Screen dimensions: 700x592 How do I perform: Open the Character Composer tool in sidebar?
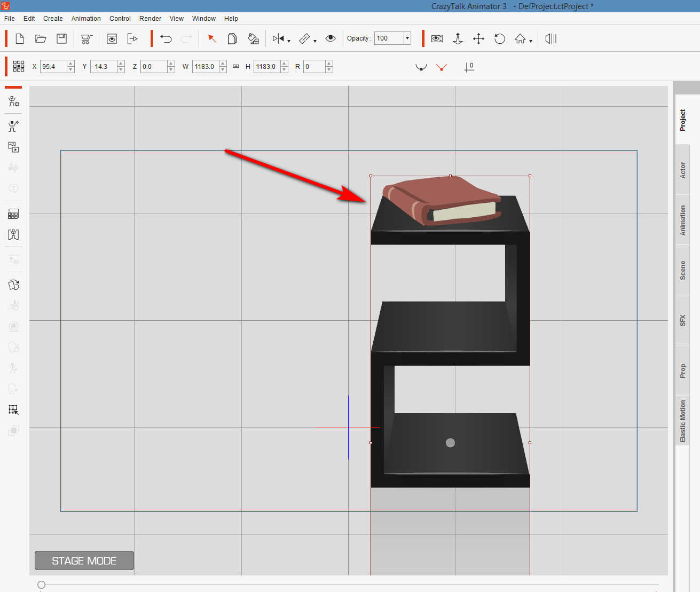14,101
